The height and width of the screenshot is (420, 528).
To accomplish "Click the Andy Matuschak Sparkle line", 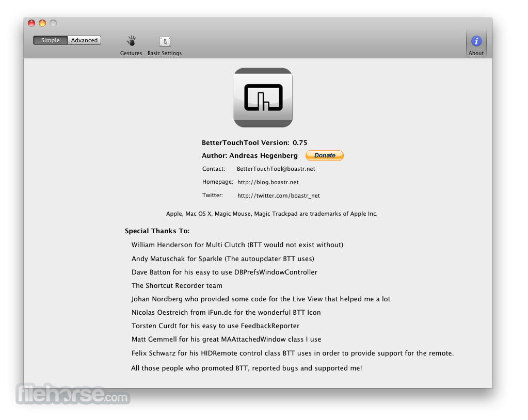I will [223, 259].
